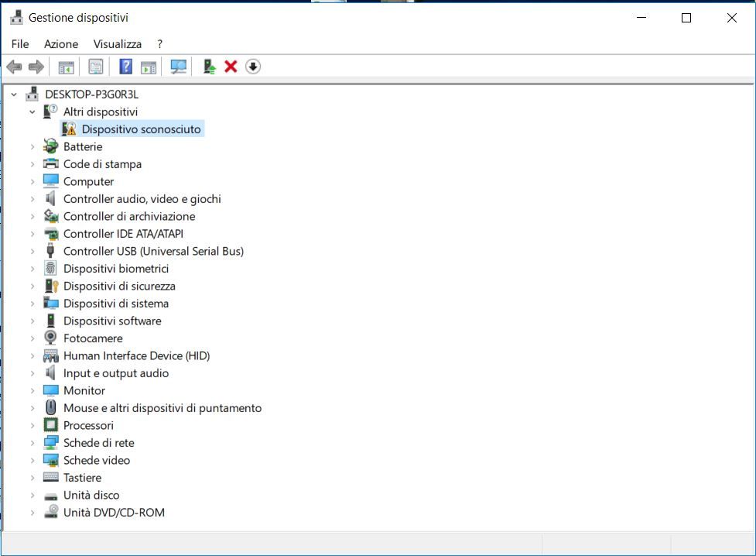756x556 pixels.
Task: Select the Computer label
Action: pos(88,181)
